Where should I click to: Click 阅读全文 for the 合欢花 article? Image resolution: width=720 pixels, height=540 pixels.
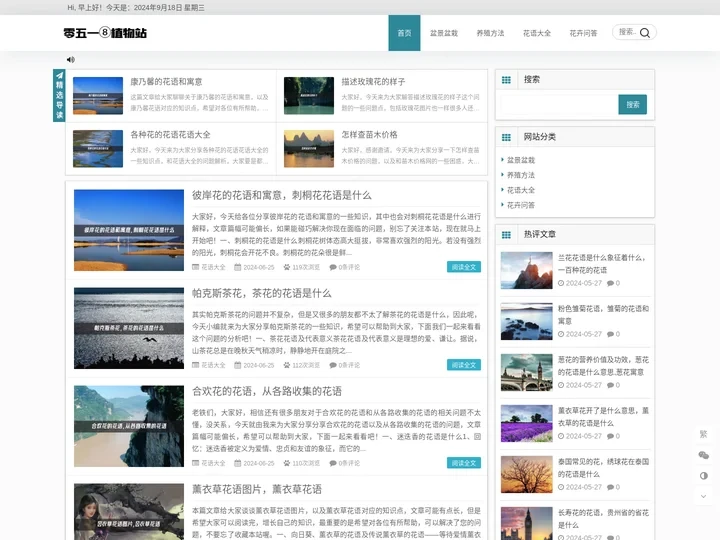tap(464, 463)
